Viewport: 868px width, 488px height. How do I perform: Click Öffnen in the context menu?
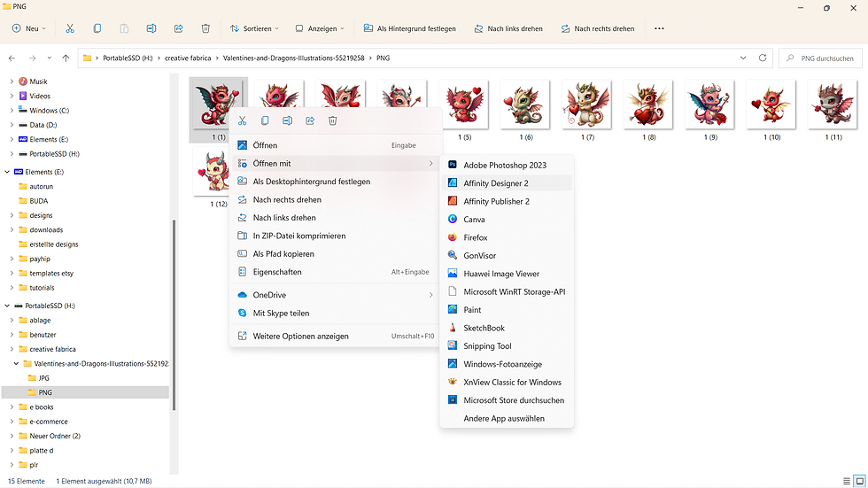pos(336,145)
